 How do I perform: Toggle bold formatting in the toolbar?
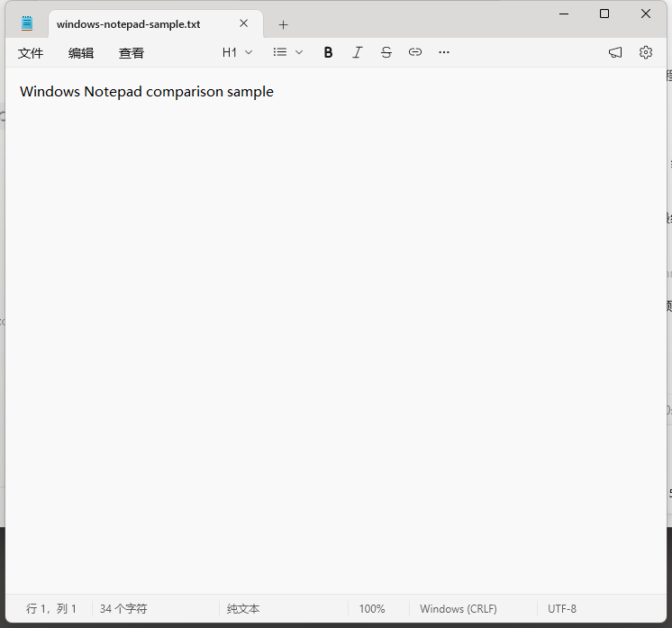coord(328,52)
